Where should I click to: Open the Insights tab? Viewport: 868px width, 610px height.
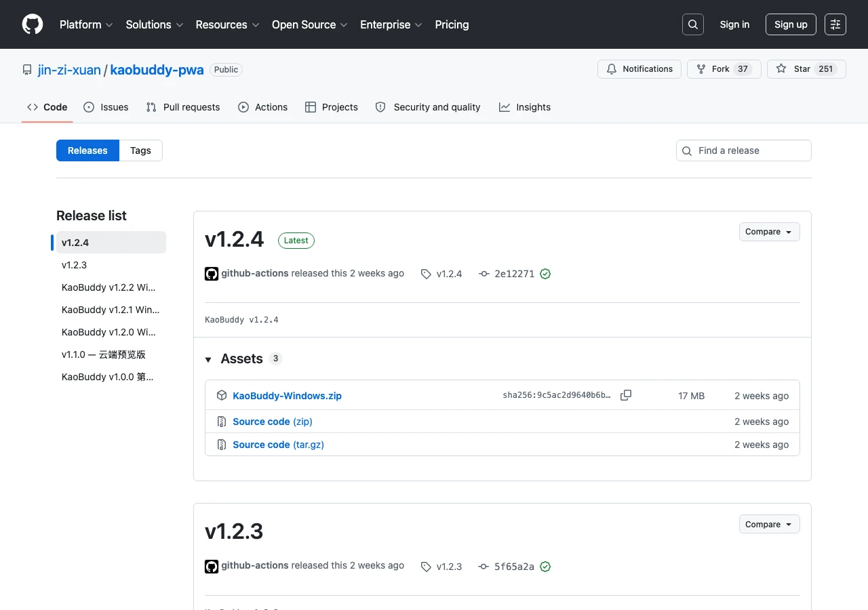coord(525,107)
